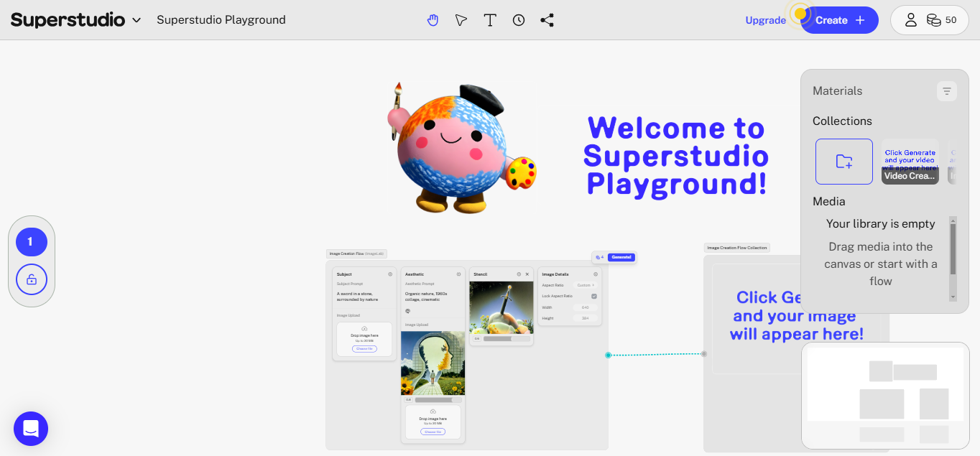
Task: Open the chat support bubble
Action: coord(31,429)
